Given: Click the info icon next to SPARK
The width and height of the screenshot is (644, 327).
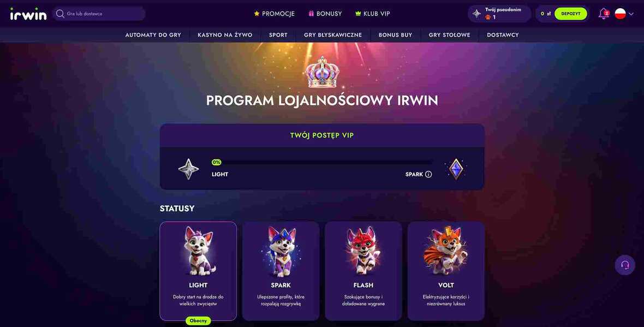Looking at the screenshot, I should (428, 174).
